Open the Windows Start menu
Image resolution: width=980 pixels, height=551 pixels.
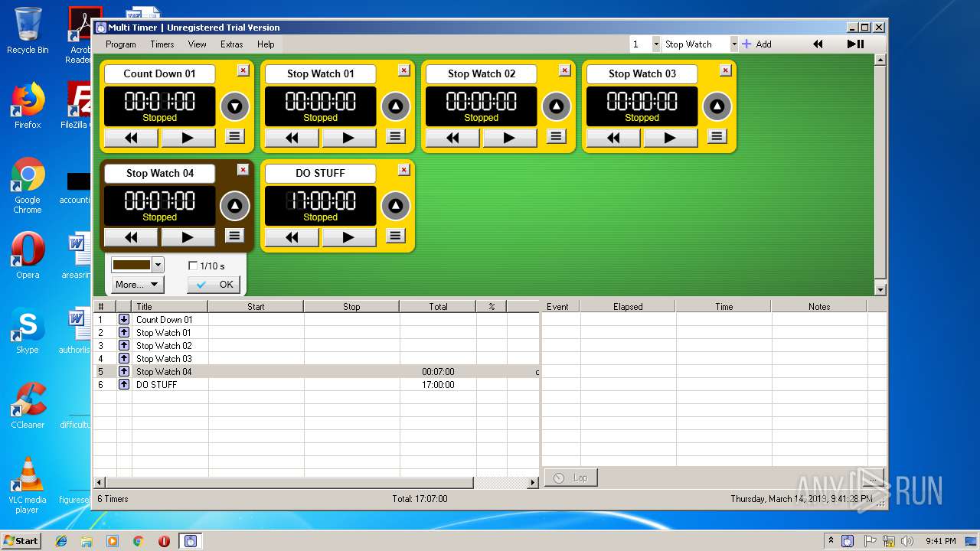pyautogui.click(x=21, y=540)
